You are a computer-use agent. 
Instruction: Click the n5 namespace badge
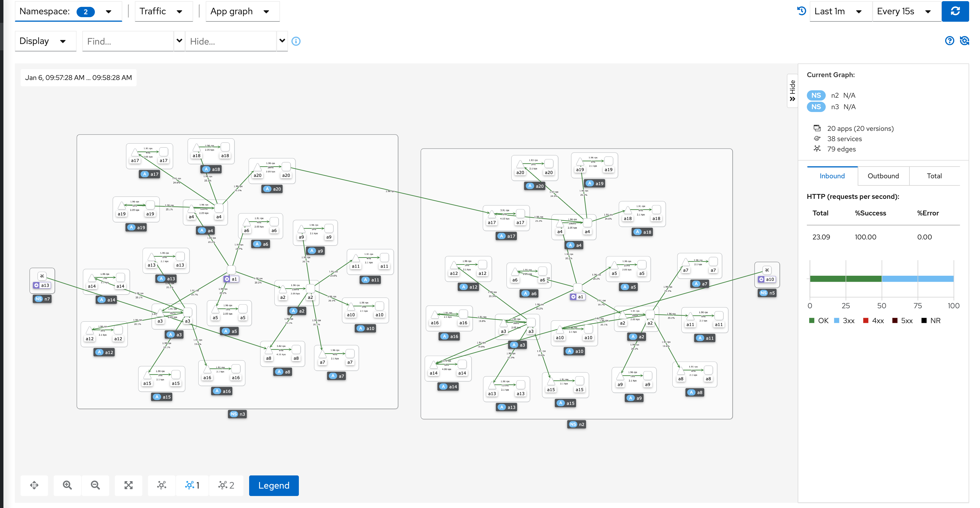tap(767, 293)
